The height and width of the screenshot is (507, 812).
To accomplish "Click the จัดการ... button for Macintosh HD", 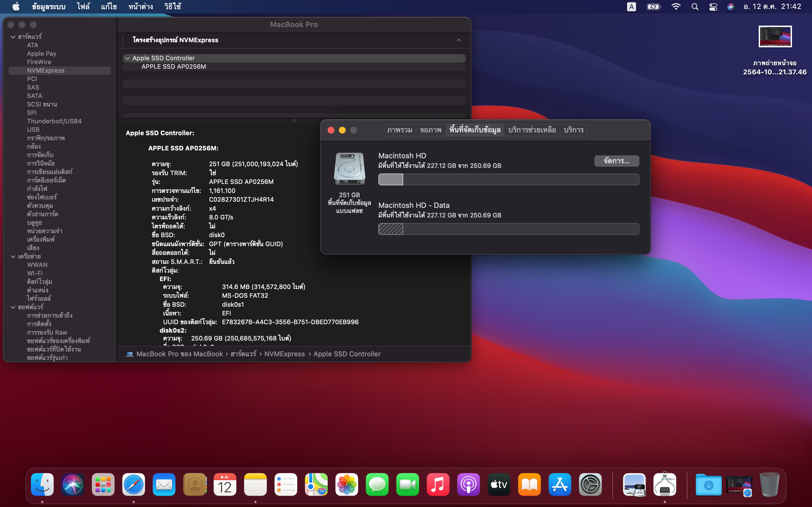I will tap(617, 161).
